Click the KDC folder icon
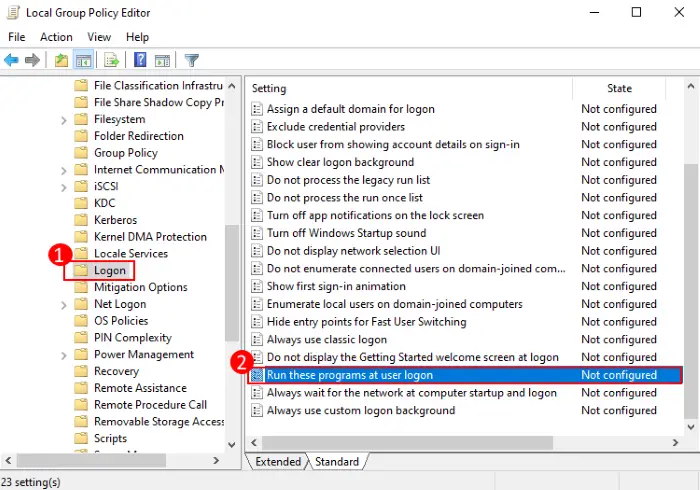700x490 pixels. [81, 203]
